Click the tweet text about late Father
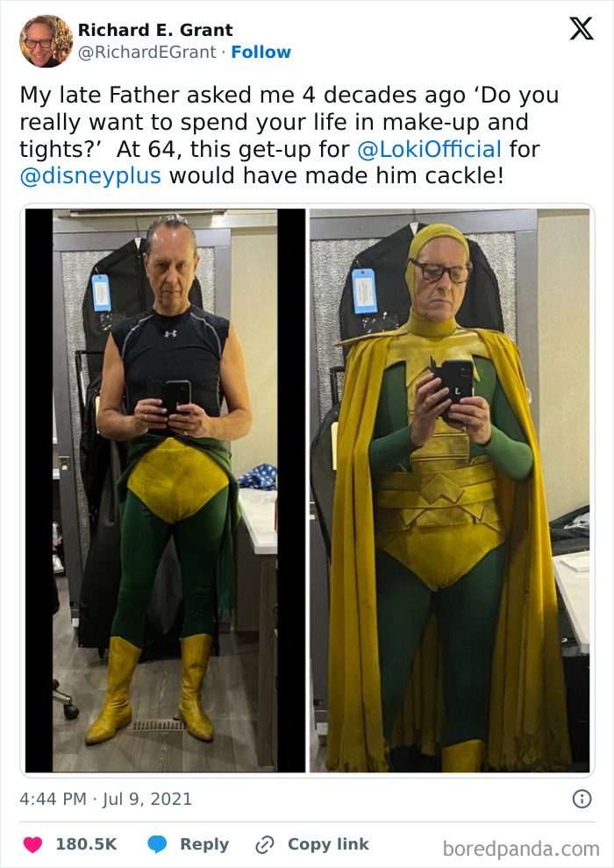 [x=289, y=136]
